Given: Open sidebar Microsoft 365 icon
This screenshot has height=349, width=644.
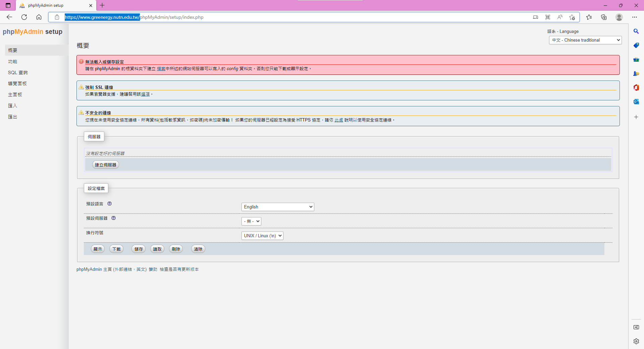Looking at the screenshot, I should (636, 88).
